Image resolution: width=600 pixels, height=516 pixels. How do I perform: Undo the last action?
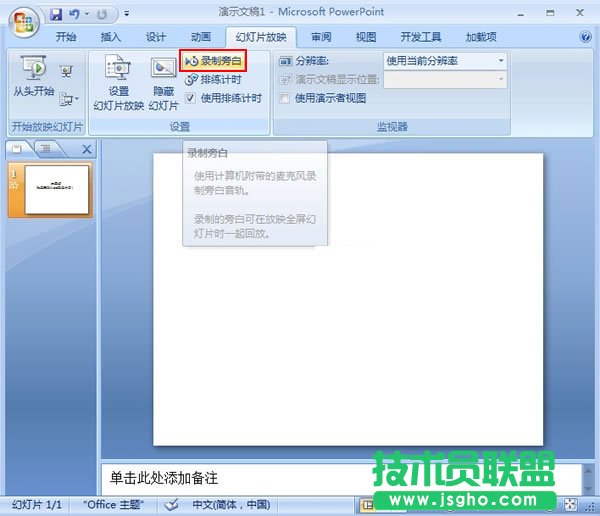(74, 15)
